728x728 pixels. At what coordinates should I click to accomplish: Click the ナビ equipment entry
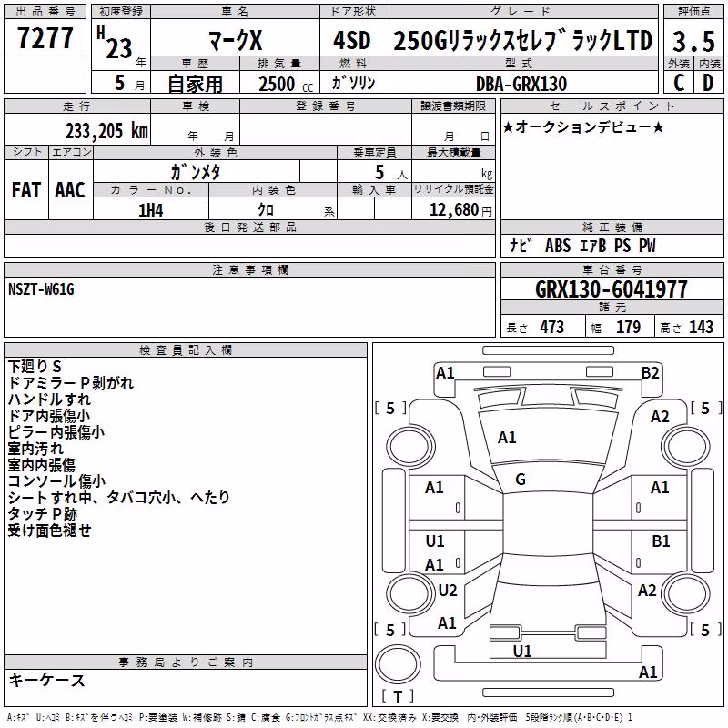(521, 245)
